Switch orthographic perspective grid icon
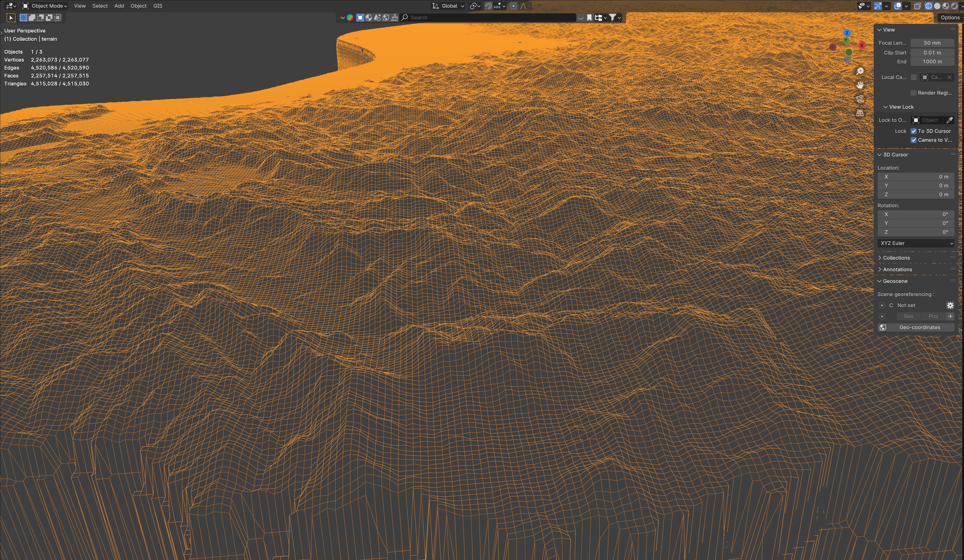 click(x=860, y=113)
